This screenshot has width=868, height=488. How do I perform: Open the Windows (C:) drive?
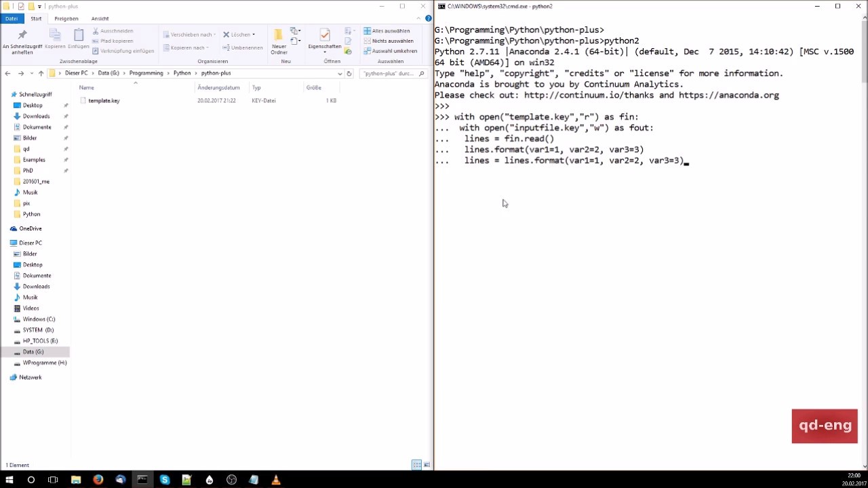pos(39,319)
